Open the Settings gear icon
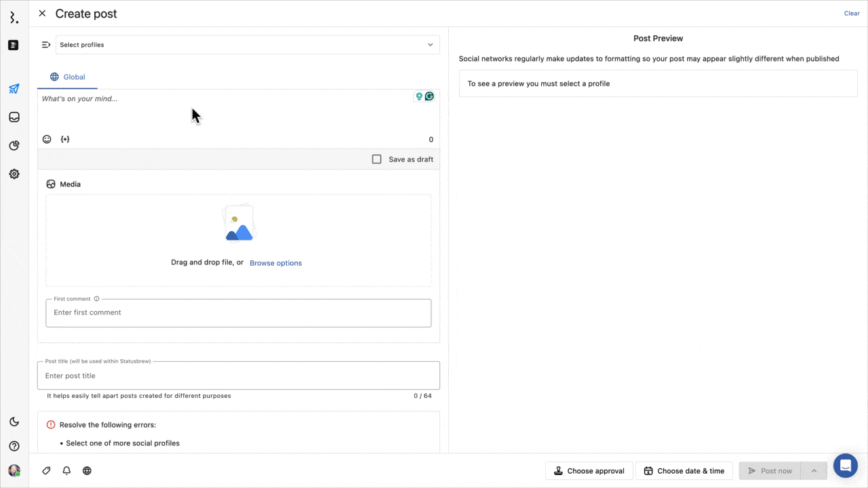Viewport: 868px width, 488px height. click(x=14, y=174)
